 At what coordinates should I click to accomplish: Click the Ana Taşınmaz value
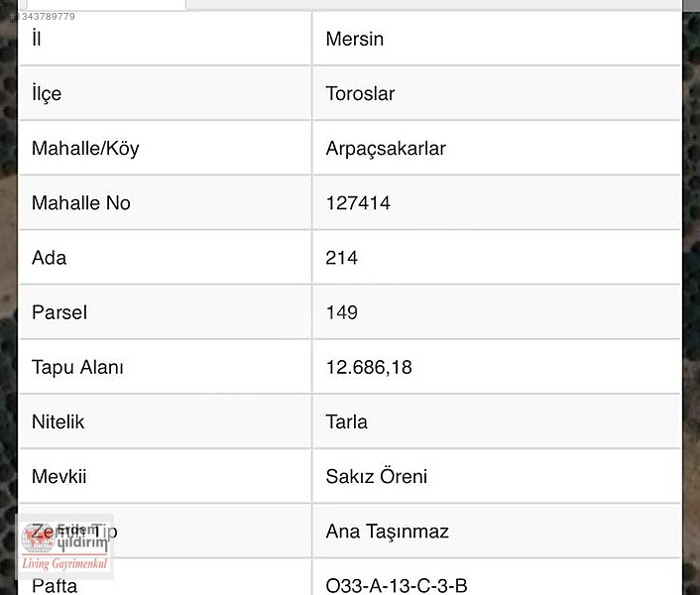coord(387,532)
